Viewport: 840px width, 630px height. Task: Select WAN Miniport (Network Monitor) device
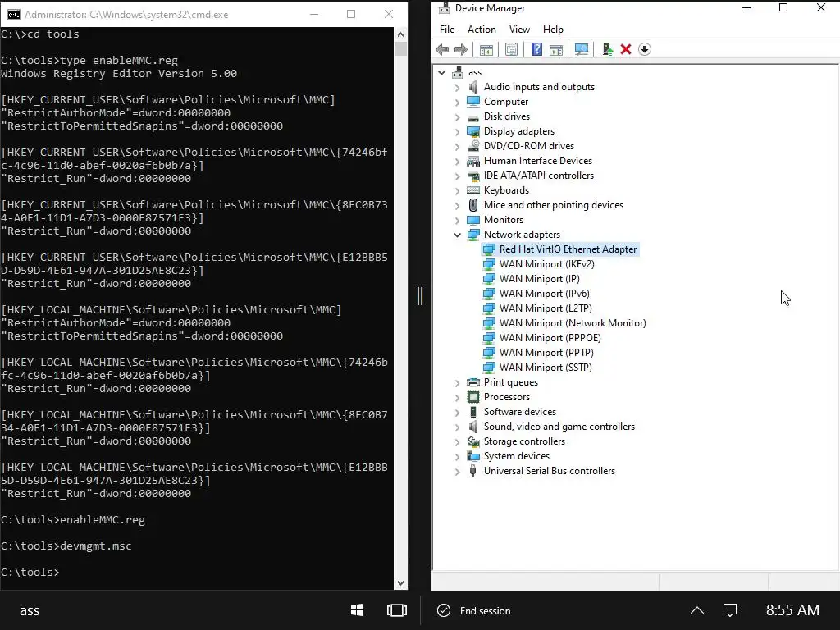tap(573, 323)
